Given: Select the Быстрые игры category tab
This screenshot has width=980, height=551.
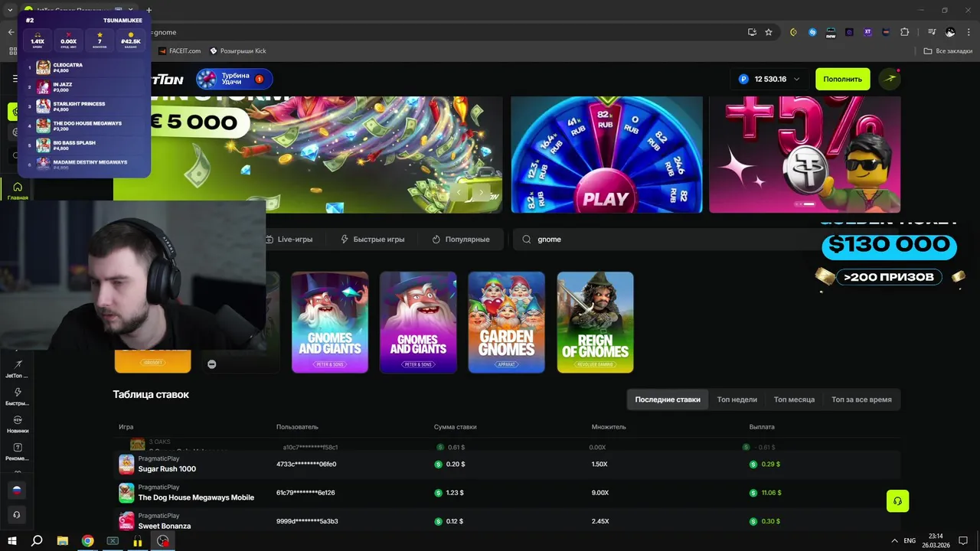Looking at the screenshot, I should click(x=372, y=240).
